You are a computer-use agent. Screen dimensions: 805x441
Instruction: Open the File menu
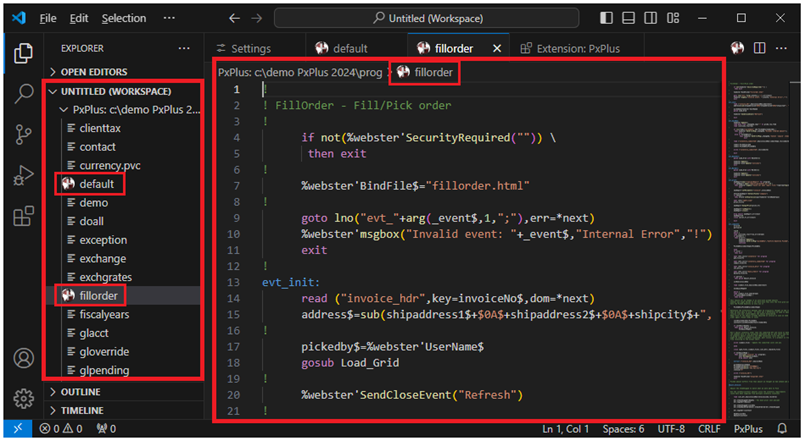click(48, 18)
